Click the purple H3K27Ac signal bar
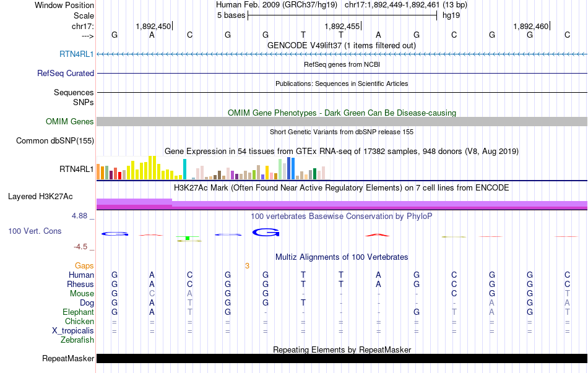Viewport: 588px width, 373px height. [x=342, y=204]
